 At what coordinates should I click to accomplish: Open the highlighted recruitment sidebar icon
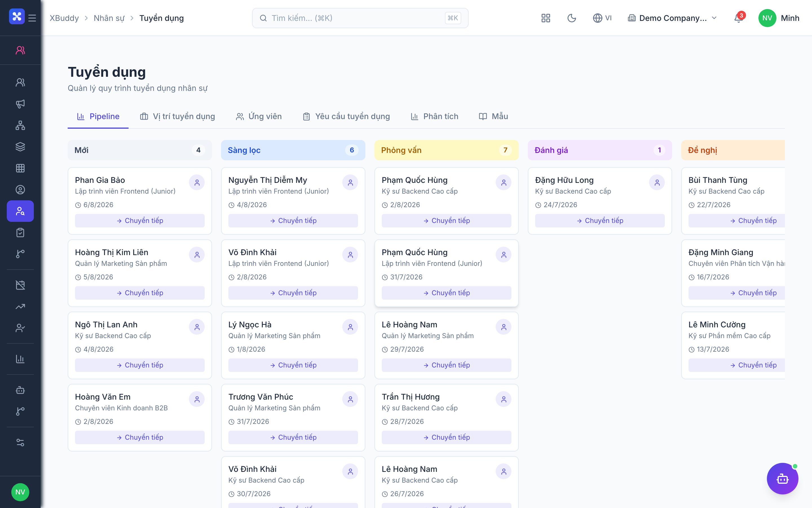click(21, 211)
